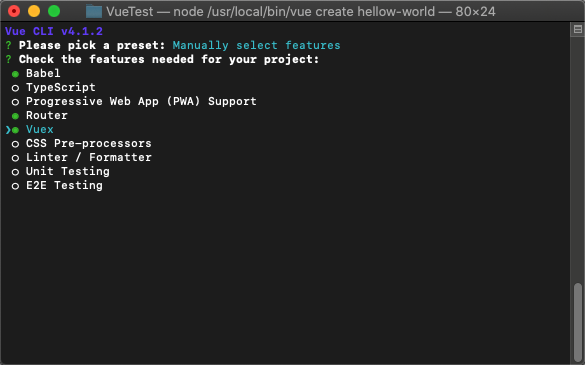The height and width of the screenshot is (365, 585).
Task: Toggle the Unit Testing option circle
Action: 15,172
